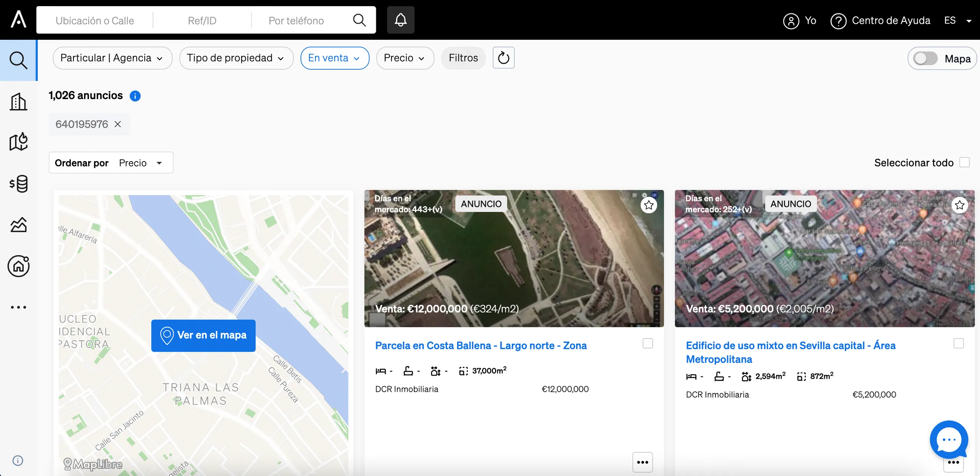Open the map with flame sidebar icon
The image size is (980, 476).
tap(18, 142)
